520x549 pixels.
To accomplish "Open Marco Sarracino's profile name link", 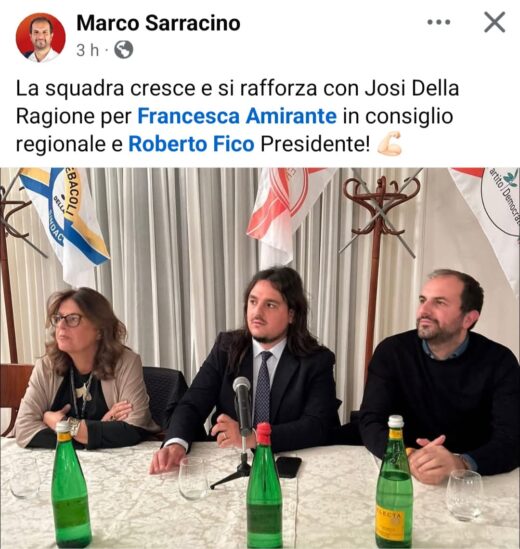I will [x=158, y=23].
